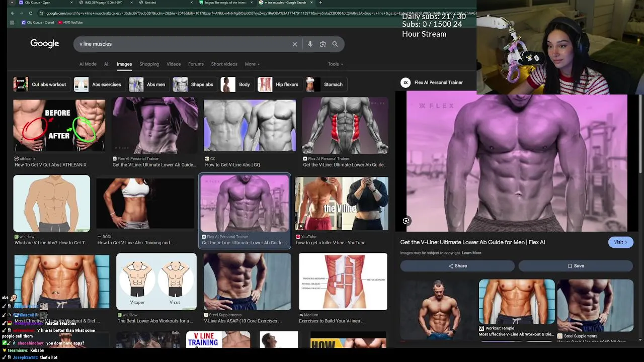Reload the page with the browser refresh icon
644x362 pixels.
click(31, 13)
